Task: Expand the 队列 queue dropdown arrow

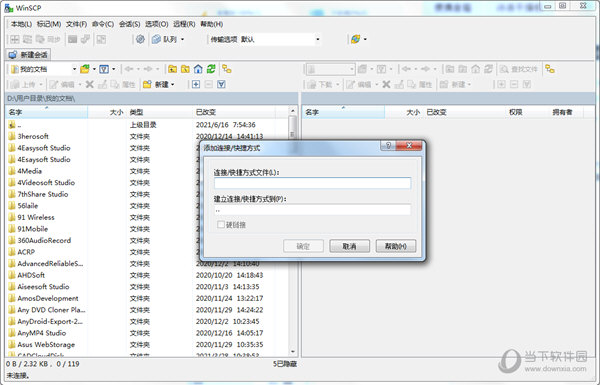Action: pyautogui.click(x=183, y=39)
